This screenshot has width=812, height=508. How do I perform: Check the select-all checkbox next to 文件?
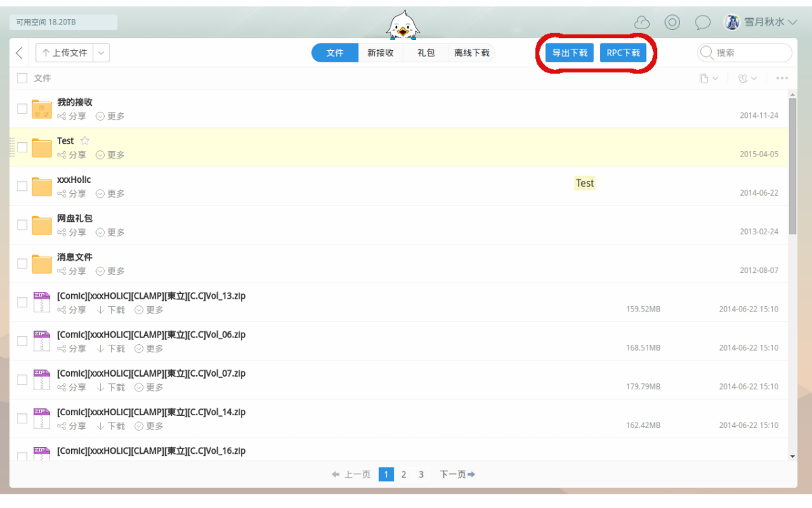pyautogui.click(x=22, y=78)
